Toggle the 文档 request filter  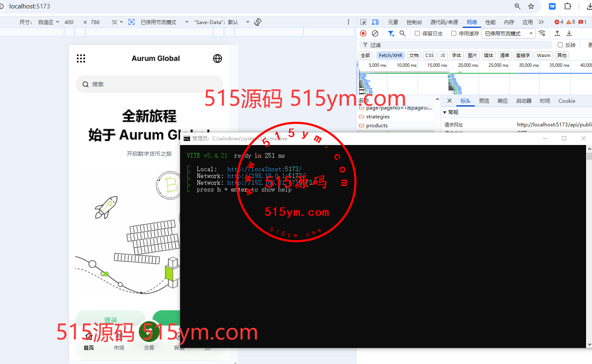(x=414, y=55)
